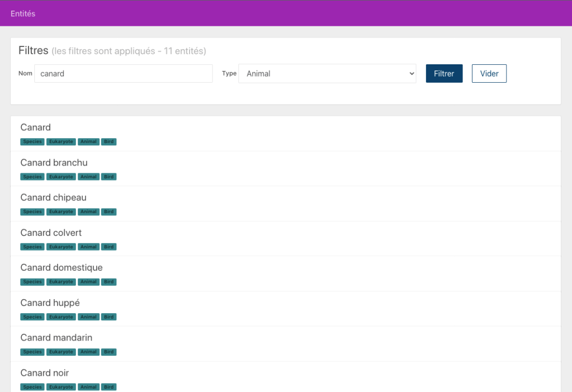Image resolution: width=572 pixels, height=392 pixels.
Task: Click the Eukaryote tag under Canard chipeau
Action: coord(61,212)
